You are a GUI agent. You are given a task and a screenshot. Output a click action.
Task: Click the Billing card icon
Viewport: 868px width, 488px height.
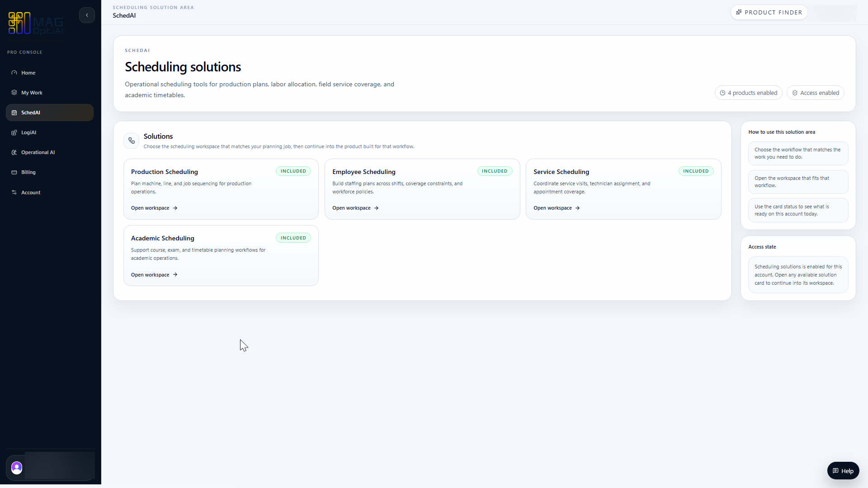[x=14, y=172]
